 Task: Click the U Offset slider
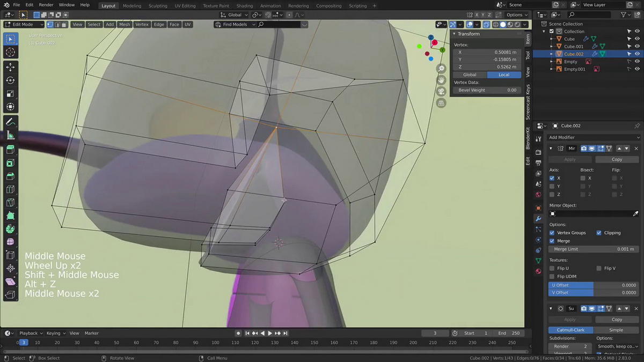(x=594, y=285)
